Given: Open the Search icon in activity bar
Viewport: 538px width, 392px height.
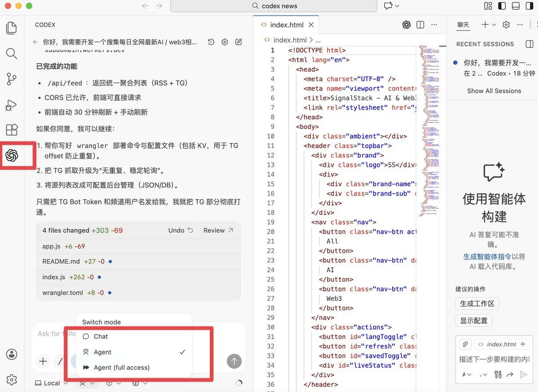Looking at the screenshot, I should [12, 54].
